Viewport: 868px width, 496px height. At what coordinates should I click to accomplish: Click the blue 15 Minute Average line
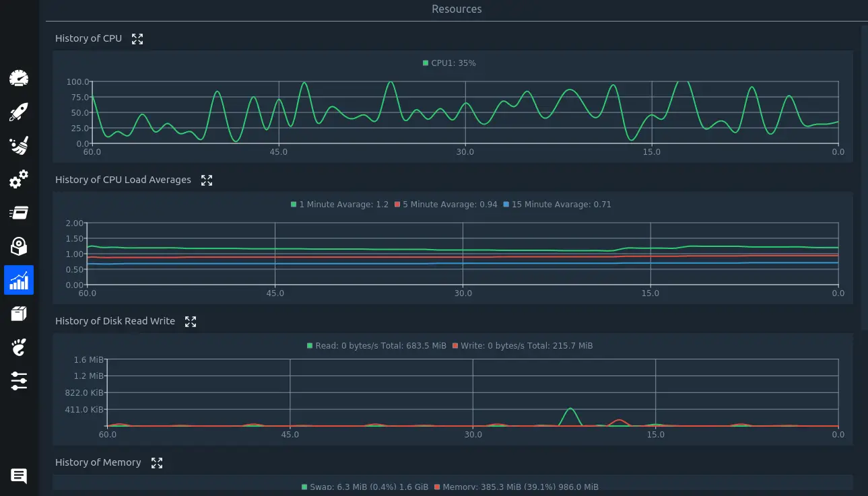(x=463, y=263)
